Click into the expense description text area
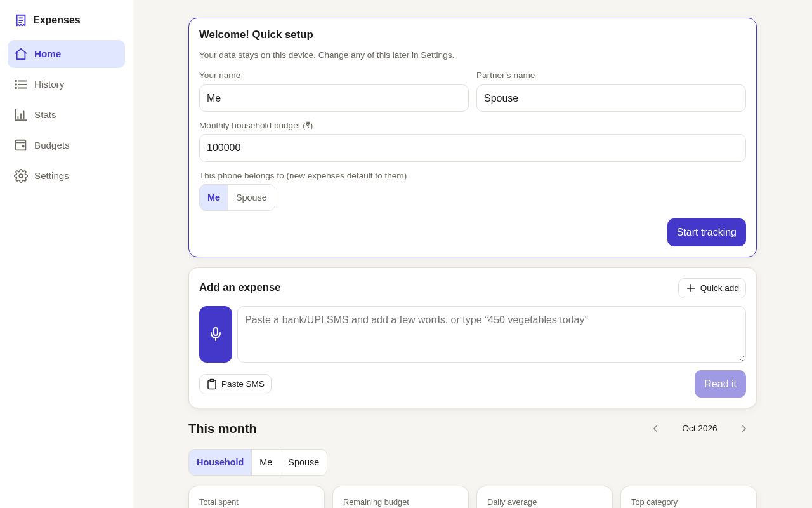Image resolution: width=812 pixels, height=508 pixels. point(492,335)
